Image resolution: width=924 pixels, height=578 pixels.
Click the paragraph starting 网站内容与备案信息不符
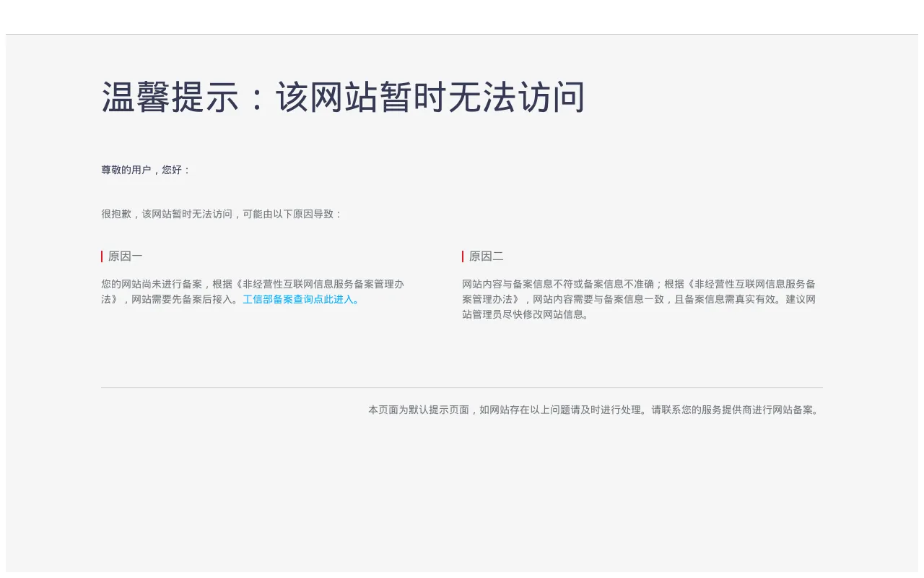tap(639, 299)
